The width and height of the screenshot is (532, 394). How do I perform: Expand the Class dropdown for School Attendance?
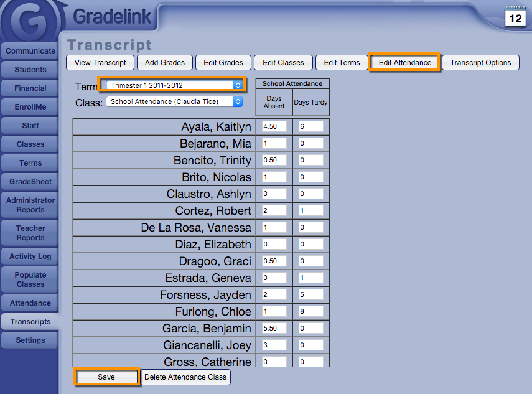tap(174, 101)
